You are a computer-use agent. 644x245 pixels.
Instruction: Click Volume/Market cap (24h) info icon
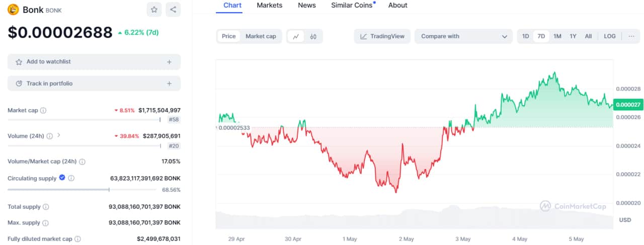(82, 161)
